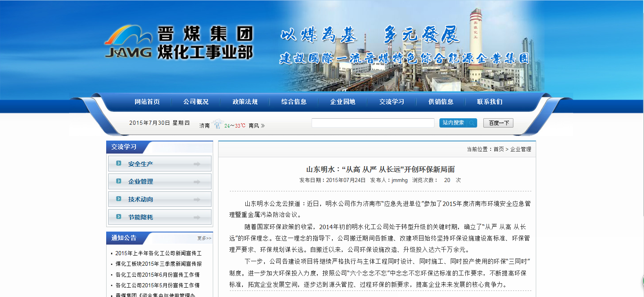Open notice 各化工公司2015年5月份宣传工作情
This screenshot has height=297, width=644.
coord(157,285)
